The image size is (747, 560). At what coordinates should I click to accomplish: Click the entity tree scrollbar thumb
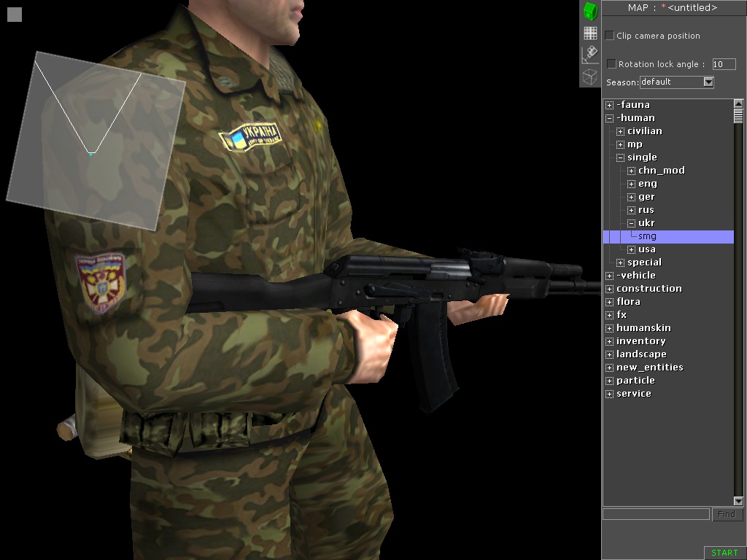[738, 116]
